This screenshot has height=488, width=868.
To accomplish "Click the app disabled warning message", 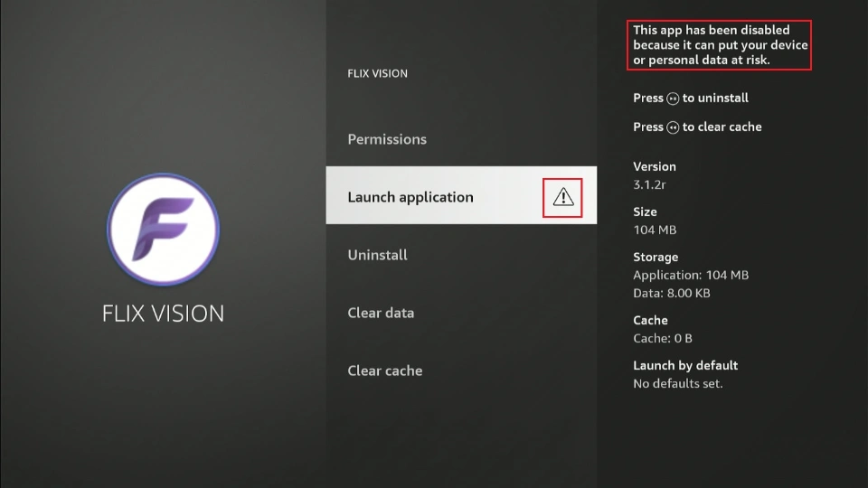I will (720, 45).
